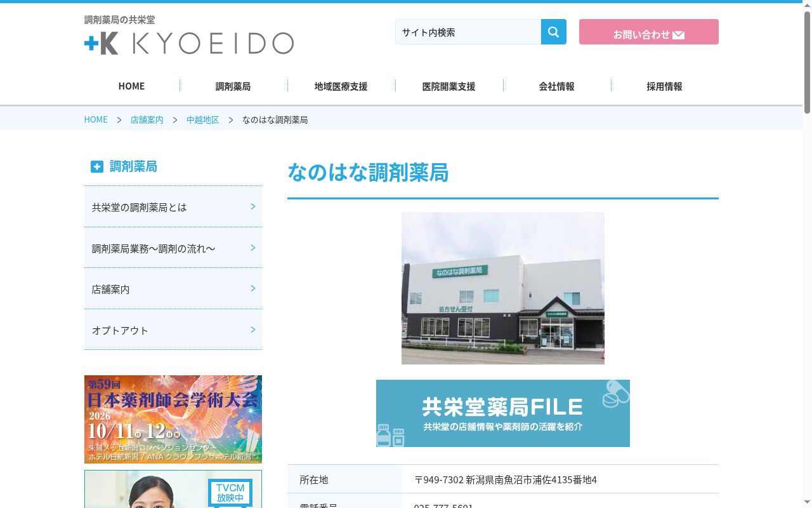Follow the 店舗案内 breadcrumb link
Viewport: 812px width, 508px height.
[x=147, y=119]
